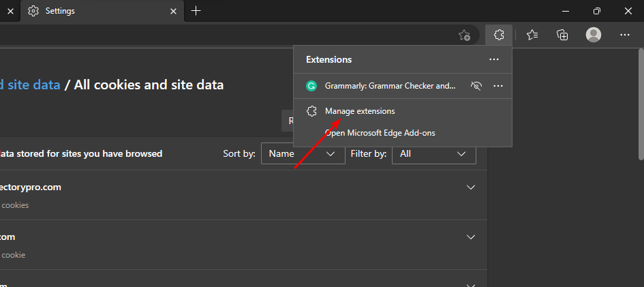Image resolution: width=644 pixels, height=287 pixels.
Task: Expand the first site's cookie details chevron
Action: [470, 187]
